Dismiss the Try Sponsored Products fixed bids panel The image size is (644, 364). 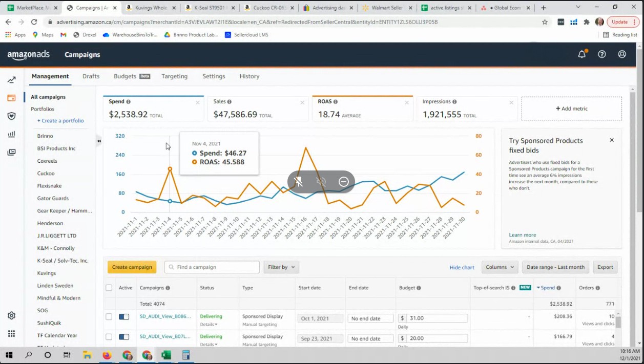point(611,140)
